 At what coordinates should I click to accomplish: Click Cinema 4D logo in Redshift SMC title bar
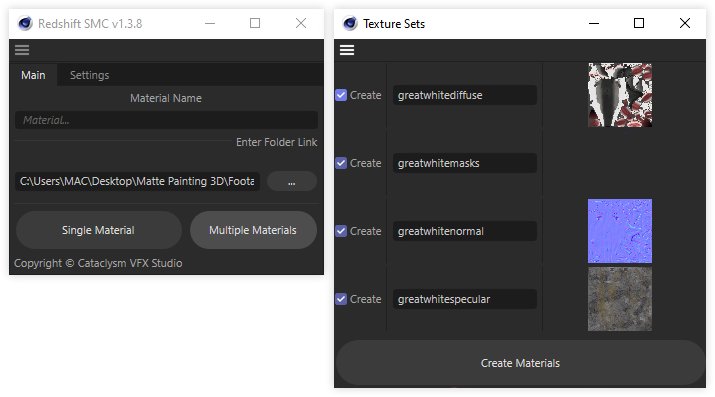point(25,23)
